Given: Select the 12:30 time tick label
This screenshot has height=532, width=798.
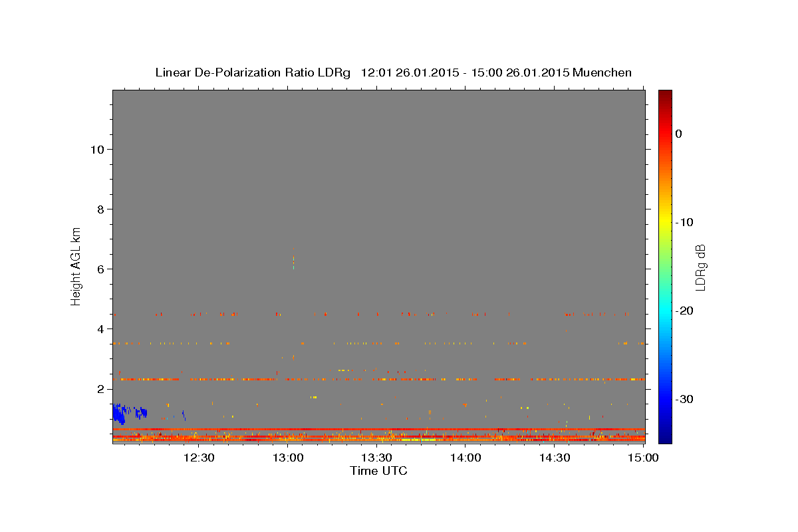Looking at the screenshot, I should pos(199,458).
